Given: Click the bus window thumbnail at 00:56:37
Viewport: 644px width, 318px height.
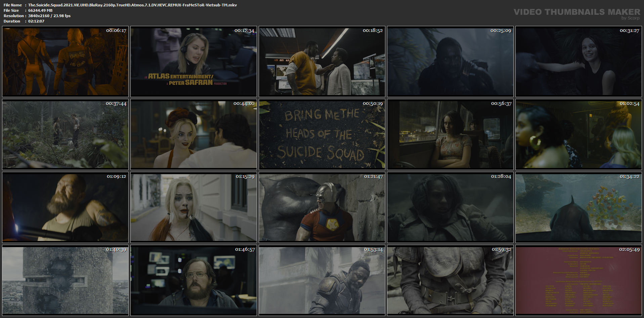Looking at the screenshot, I should click(450, 134).
